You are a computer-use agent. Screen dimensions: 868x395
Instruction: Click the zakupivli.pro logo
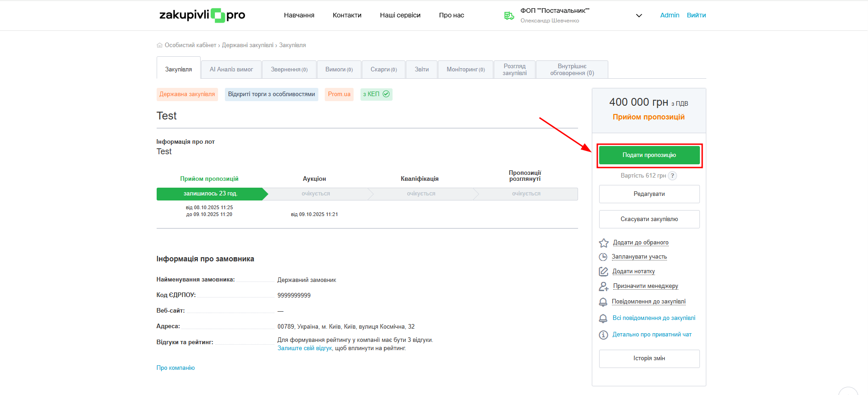[202, 15]
